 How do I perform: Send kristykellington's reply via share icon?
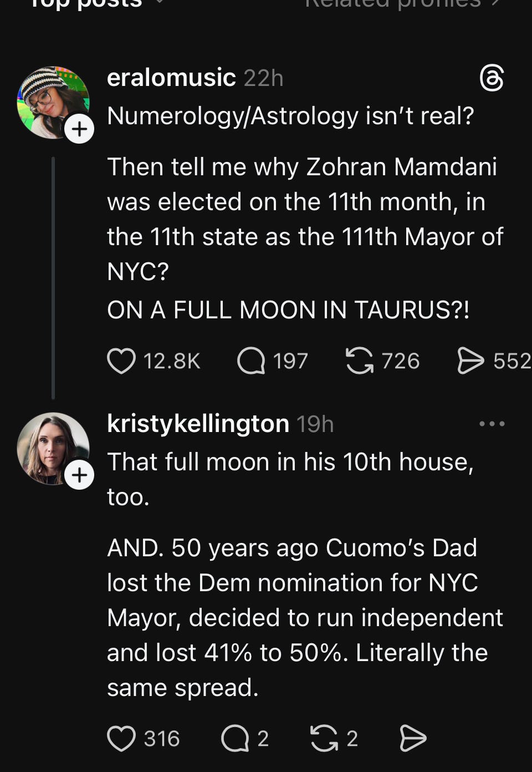[x=413, y=739]
